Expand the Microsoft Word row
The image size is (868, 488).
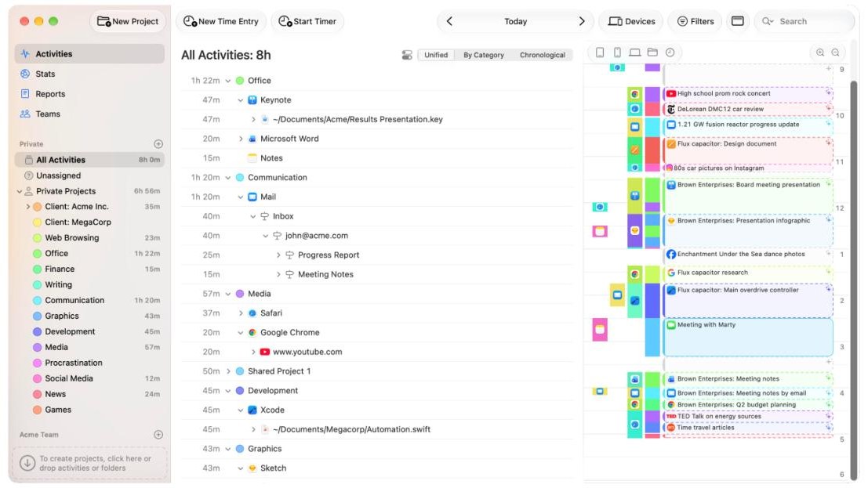point(240,139)
